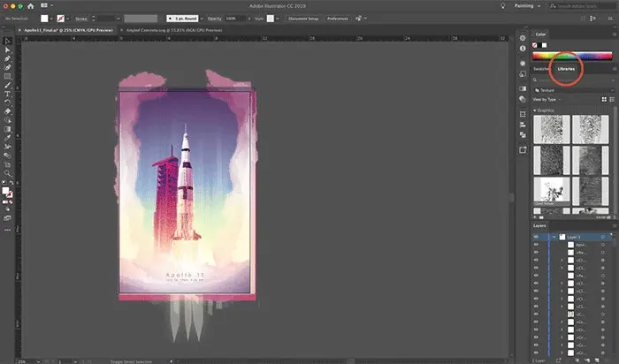The height and width of the screenshot is (364, 619).
Task: Click the Home icon in title bar
Action: click(x=30, y=6)
